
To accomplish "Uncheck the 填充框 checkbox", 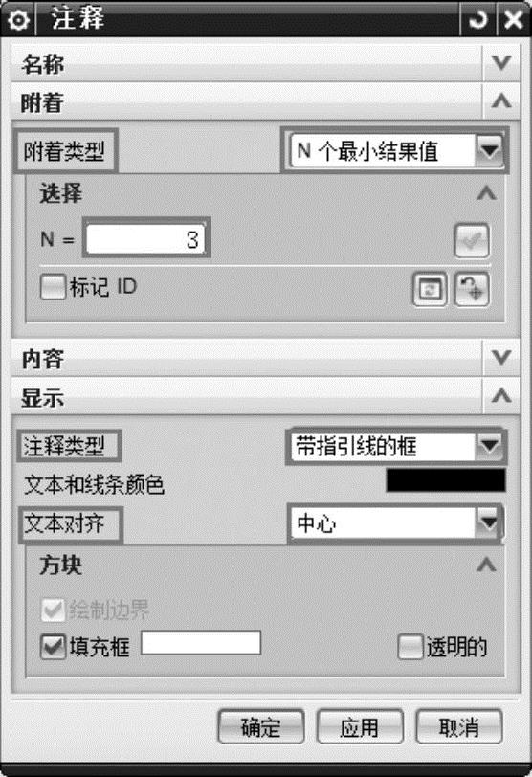I will 53,647.
